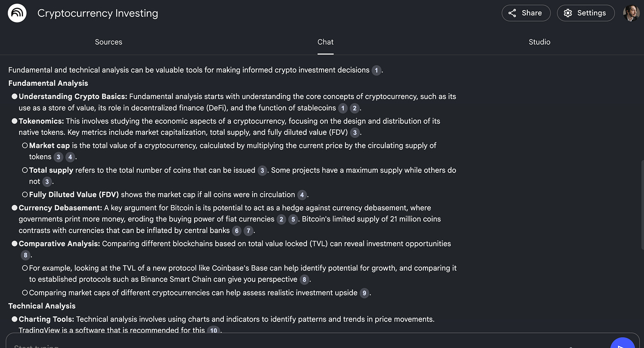The image size is (644, 348).
Task: Open the Share dialog
Action: pyautogui.click(x=526, y=13)
